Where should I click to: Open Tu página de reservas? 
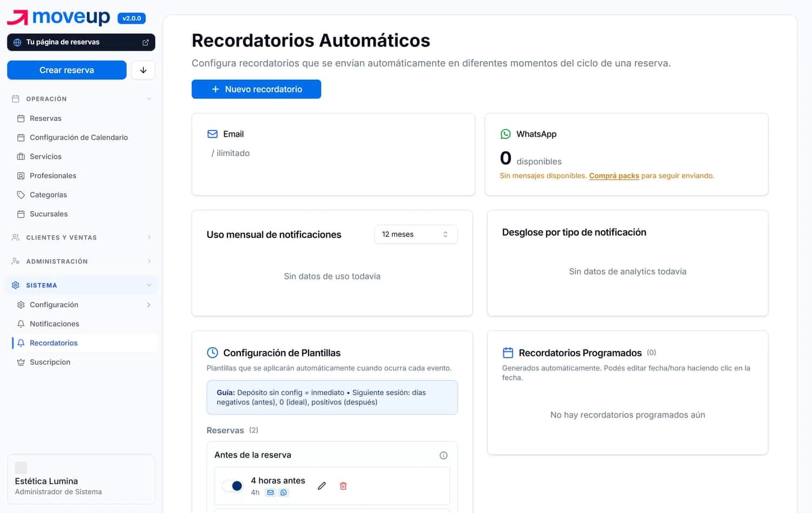(81, 42)
